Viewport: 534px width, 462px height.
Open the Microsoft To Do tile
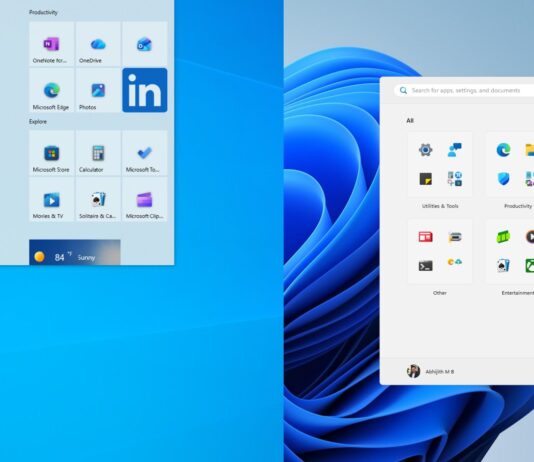[x=145, y=153]
